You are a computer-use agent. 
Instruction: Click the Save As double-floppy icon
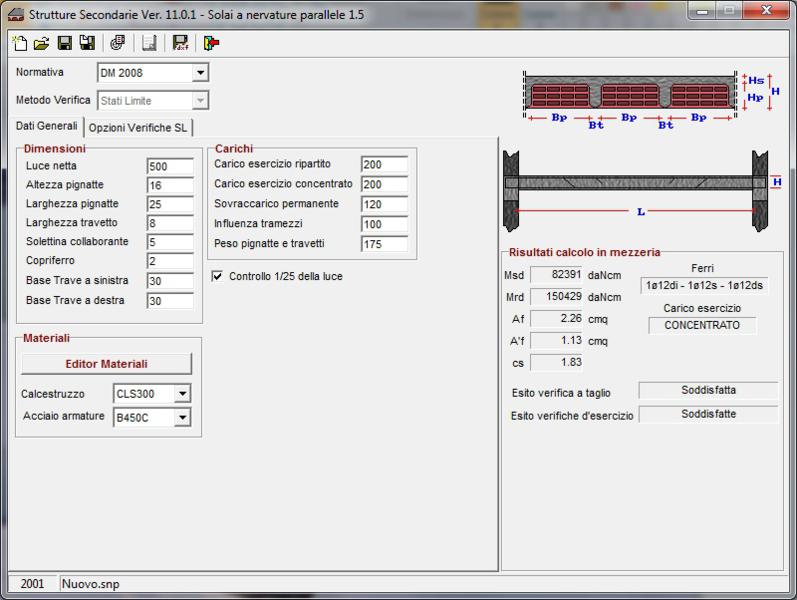click(x=87, y=43)
